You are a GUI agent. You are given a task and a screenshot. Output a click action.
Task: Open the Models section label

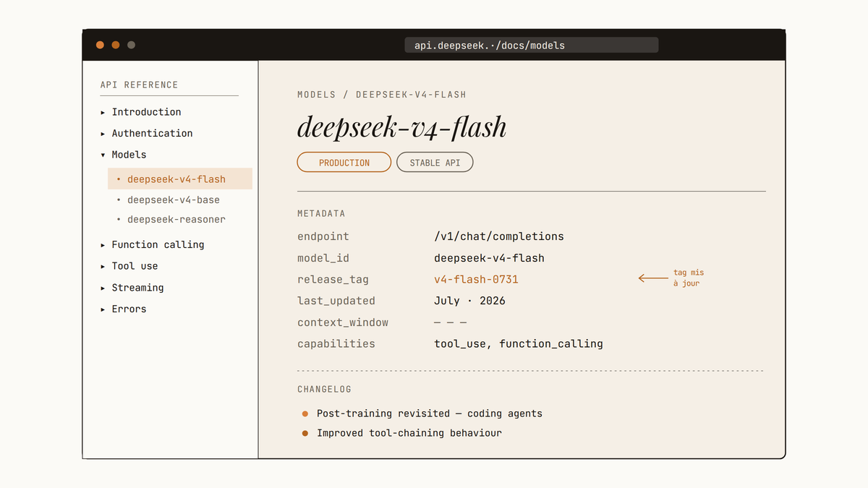tap(129, 155)
